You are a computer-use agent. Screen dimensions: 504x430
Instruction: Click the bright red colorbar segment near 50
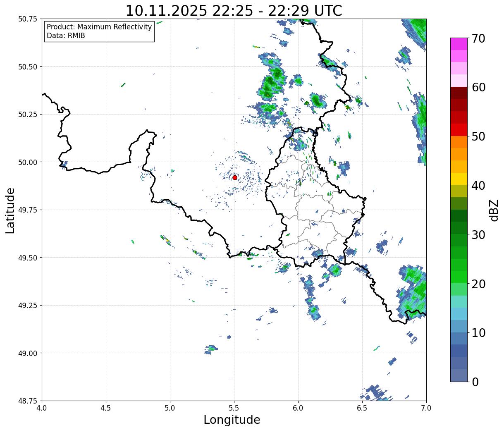tap(459, 130)
